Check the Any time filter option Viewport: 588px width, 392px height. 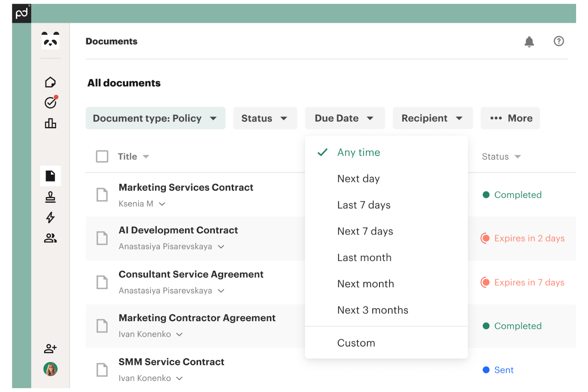tap(358, 152)
